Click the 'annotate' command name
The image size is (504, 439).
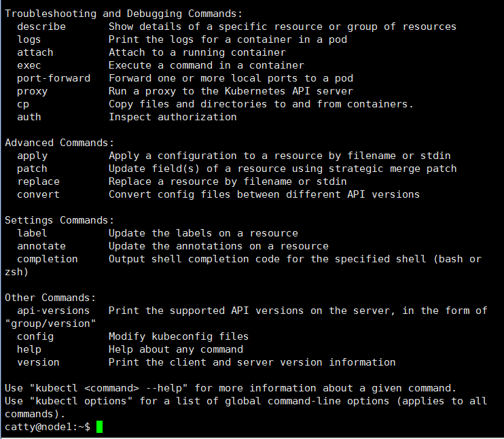tap(41, 246)
